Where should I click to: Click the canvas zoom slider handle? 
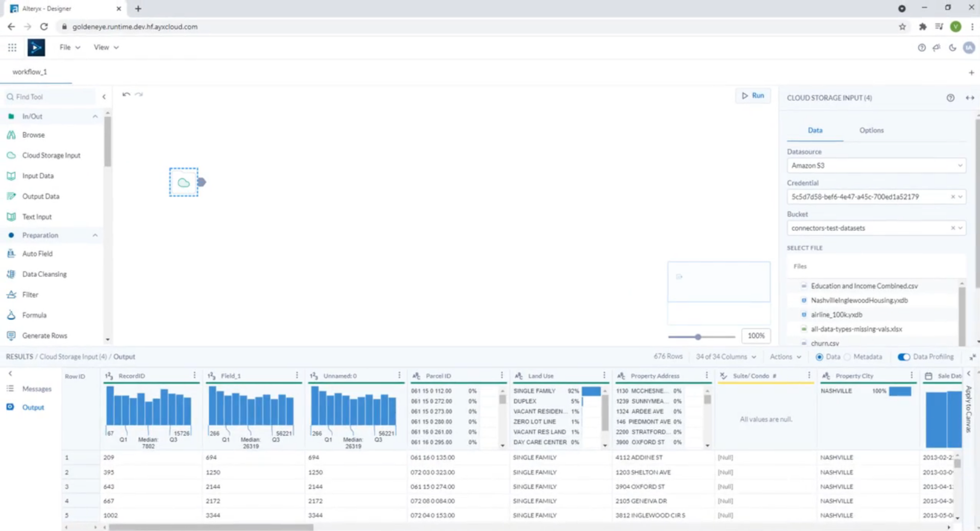[x=698, y=337]
